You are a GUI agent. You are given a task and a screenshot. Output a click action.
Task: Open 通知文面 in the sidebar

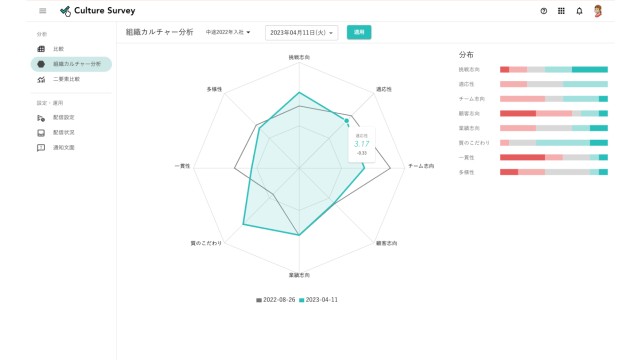71,148
